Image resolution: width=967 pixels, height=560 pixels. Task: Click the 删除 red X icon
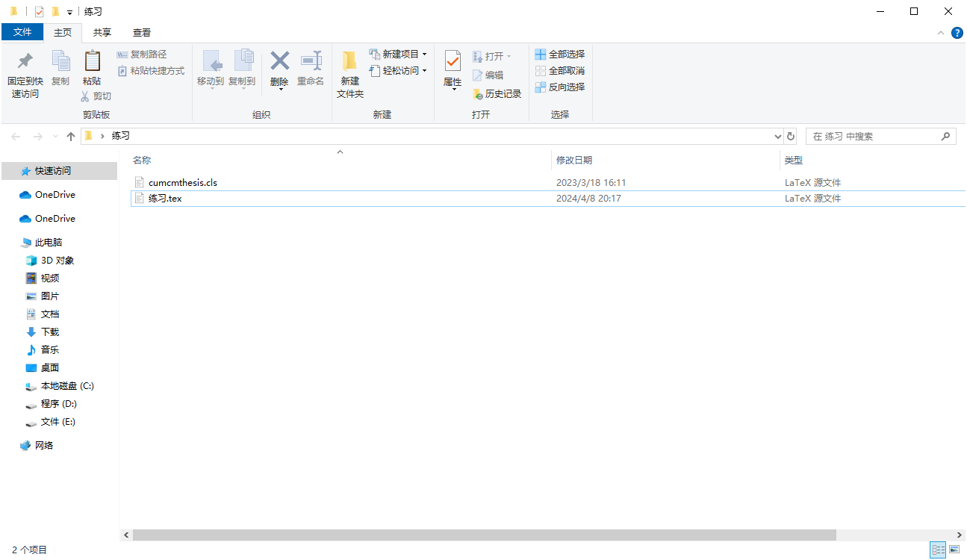(279, 61)
